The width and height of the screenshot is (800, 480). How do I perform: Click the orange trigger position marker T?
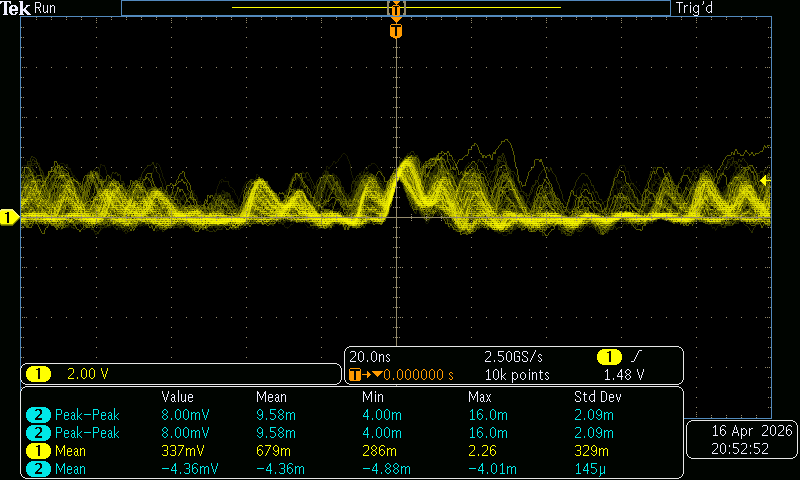[396, 31]
